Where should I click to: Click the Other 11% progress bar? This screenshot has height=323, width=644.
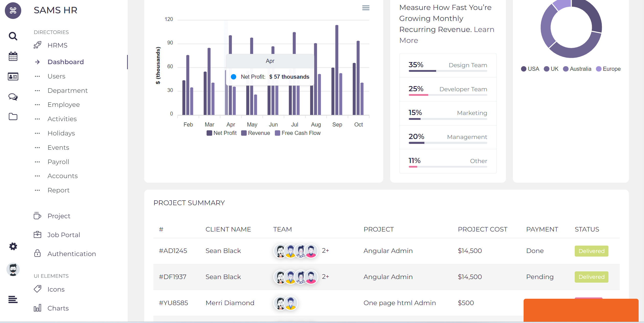[x=448, y=167]
